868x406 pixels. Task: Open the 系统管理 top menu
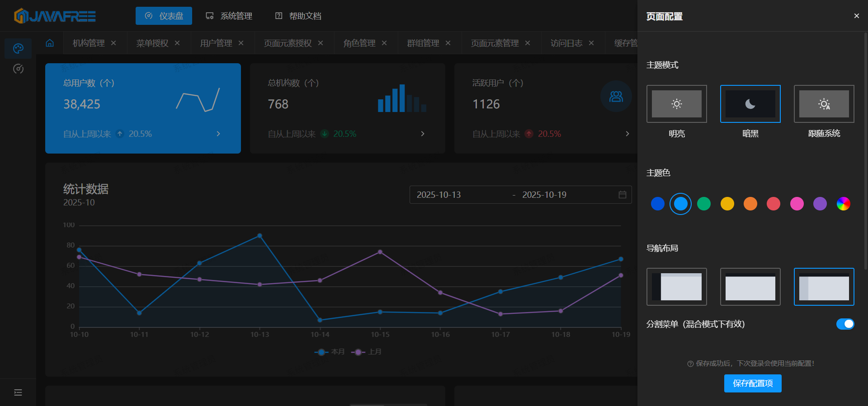tap(229, 16)
